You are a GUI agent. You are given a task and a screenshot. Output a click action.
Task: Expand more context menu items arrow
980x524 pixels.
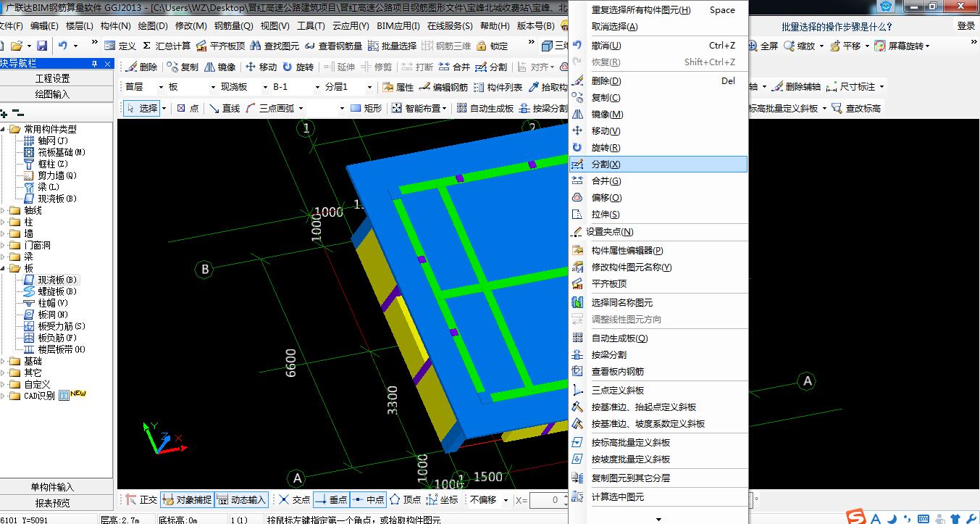658,519
